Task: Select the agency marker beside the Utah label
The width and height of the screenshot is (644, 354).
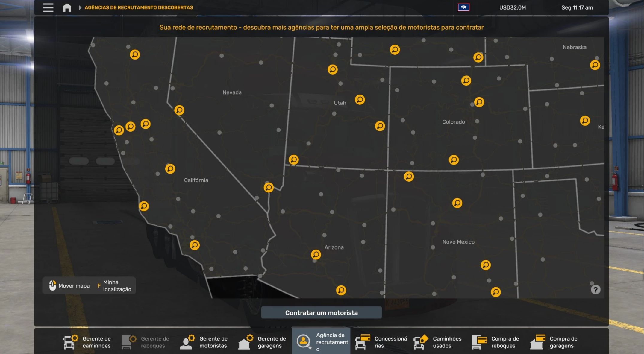Action: [360, 100]
